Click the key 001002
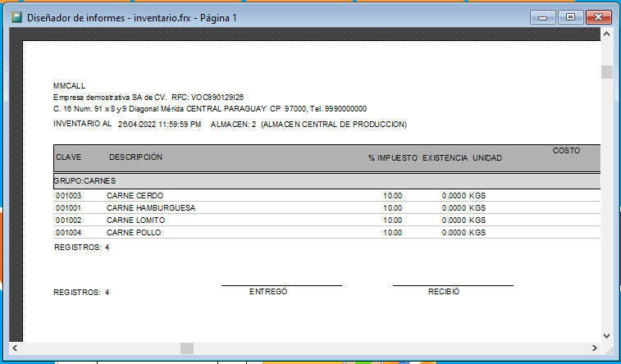 68,220
